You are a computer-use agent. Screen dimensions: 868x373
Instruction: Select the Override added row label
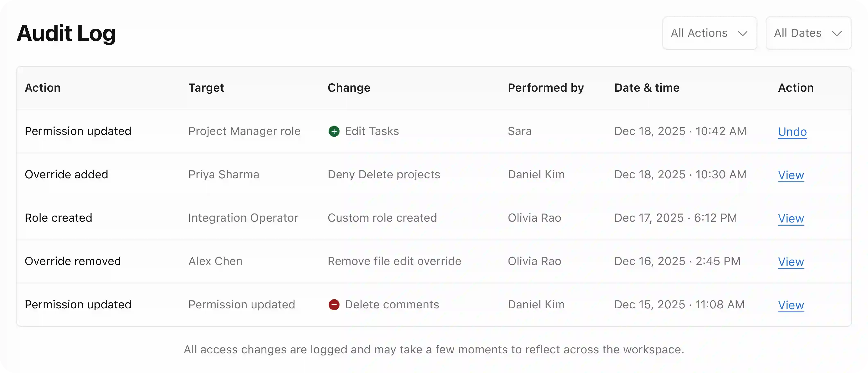click(x=66, y=174)
